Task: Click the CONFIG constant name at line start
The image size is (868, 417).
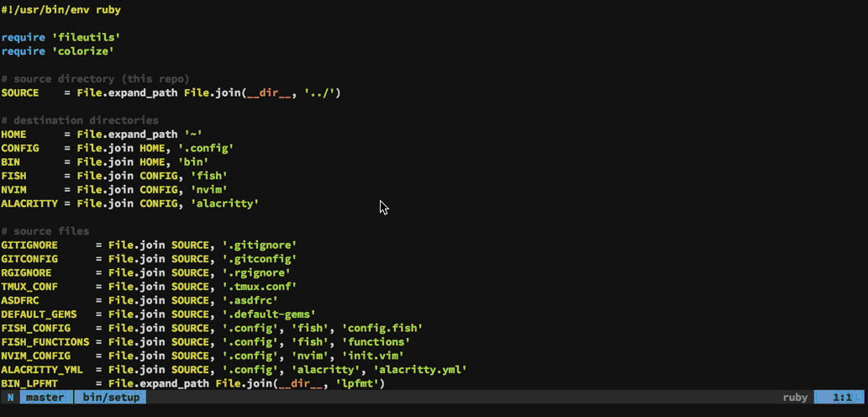Action: coord(20,149)
